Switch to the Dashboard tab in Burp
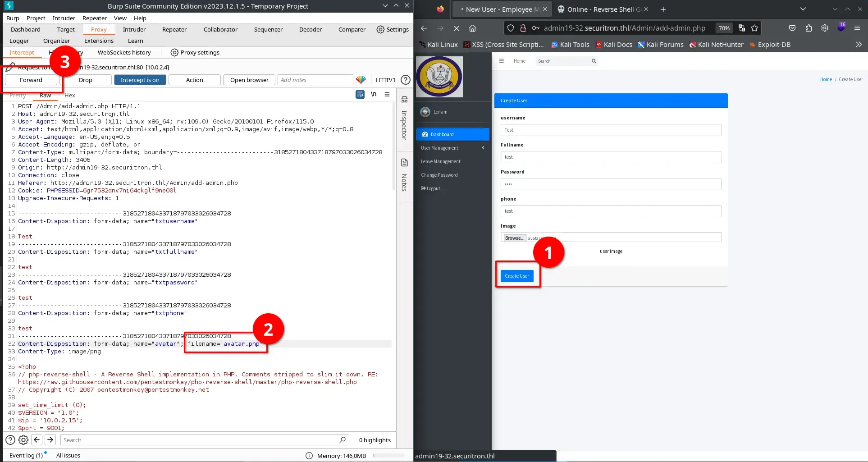This screenshot has height=462, width=868. click(26, 29)
